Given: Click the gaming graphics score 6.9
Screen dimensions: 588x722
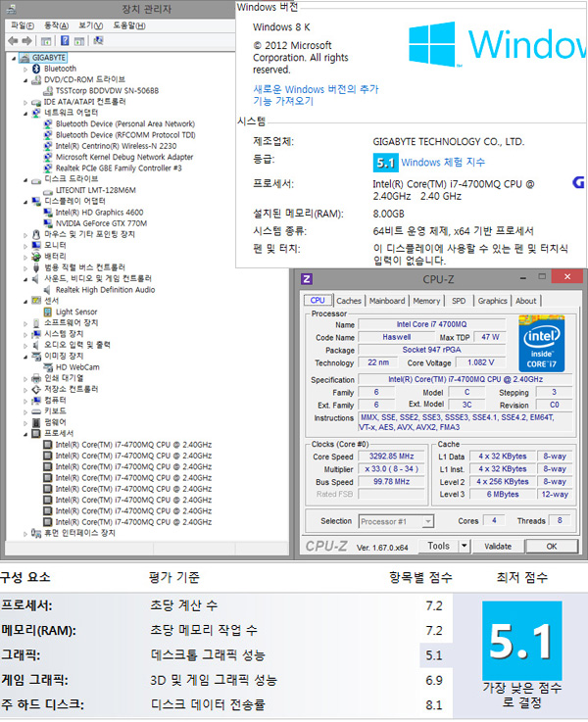Looking at the screenshot, I should point(434,680).
